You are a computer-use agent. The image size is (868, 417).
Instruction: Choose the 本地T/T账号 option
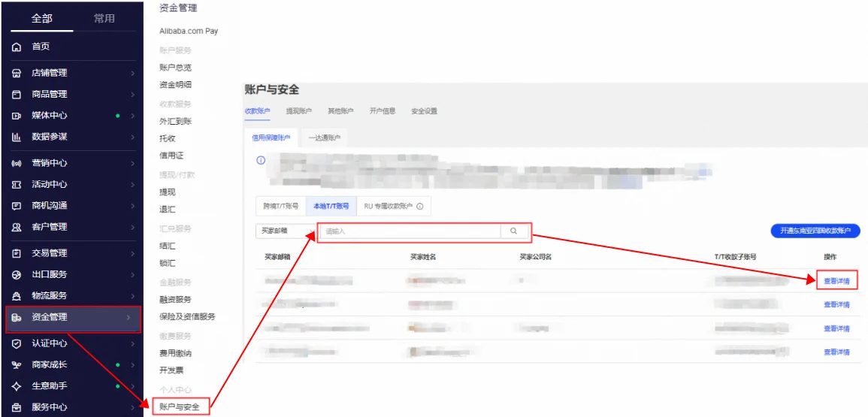coord(331,206)
